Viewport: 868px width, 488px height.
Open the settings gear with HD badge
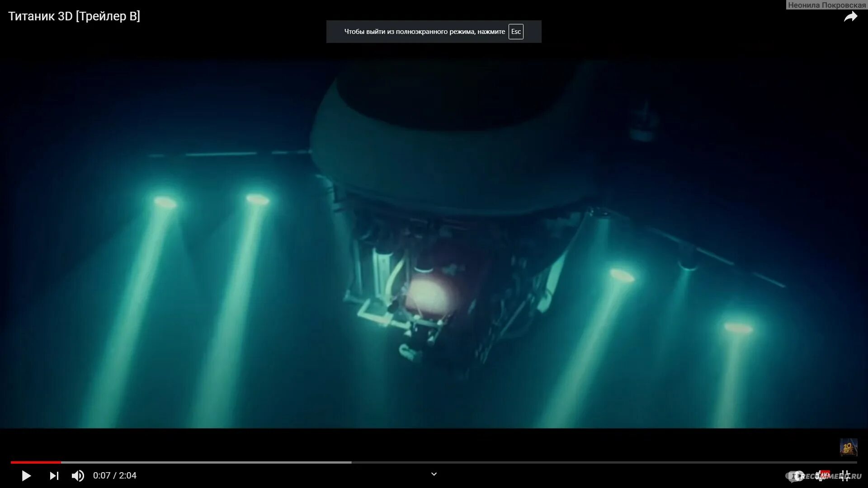[x=822, y=476]
